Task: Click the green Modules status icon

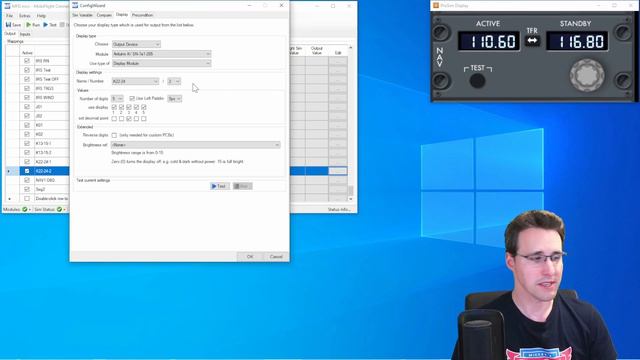Action: click(24, 209)
